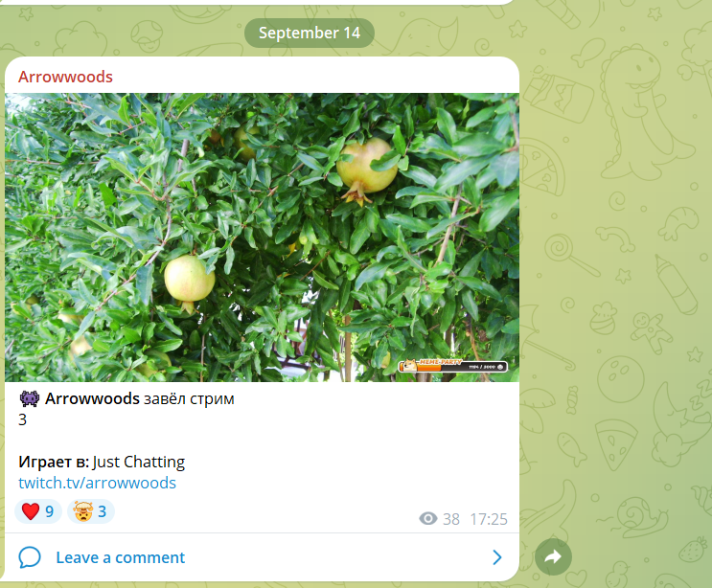Click the Just Chatting text

[x=139, y=462]
